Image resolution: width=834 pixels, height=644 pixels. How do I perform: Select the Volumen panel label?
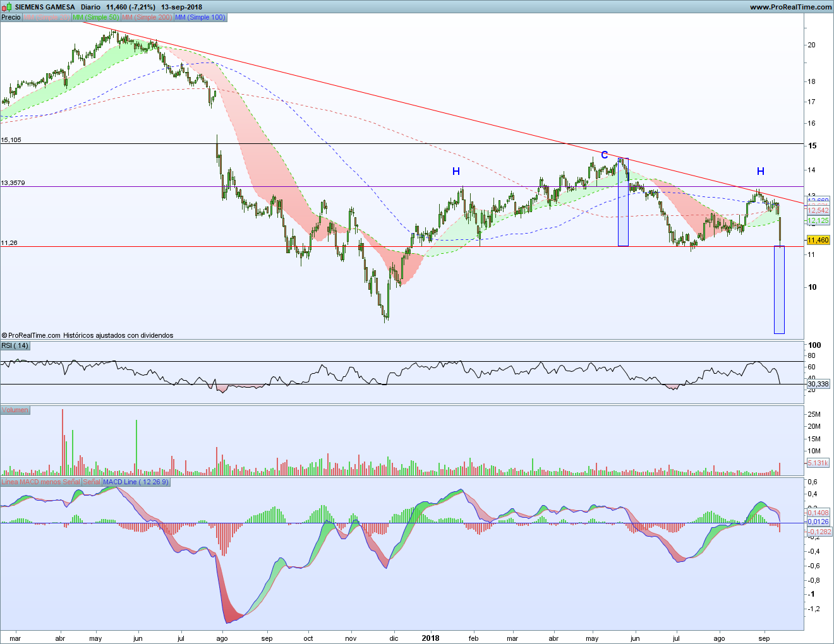[15, 410]
